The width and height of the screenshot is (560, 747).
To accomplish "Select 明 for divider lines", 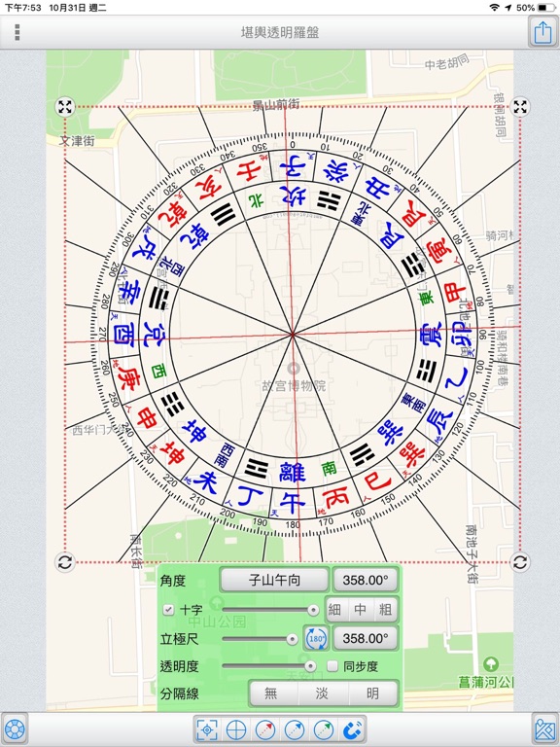I will click(373, 694).
